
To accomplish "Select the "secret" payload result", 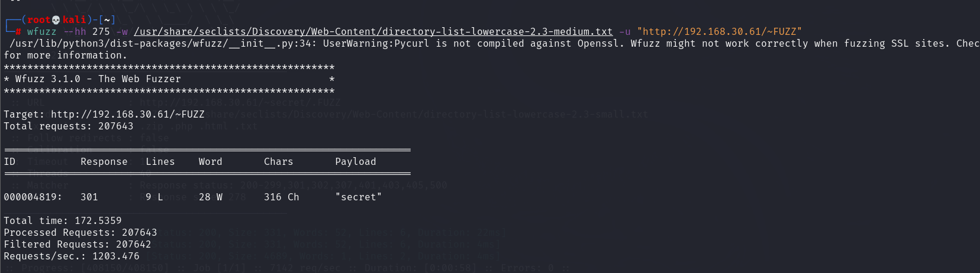I will pyautogui.click(x=358, y=197).
